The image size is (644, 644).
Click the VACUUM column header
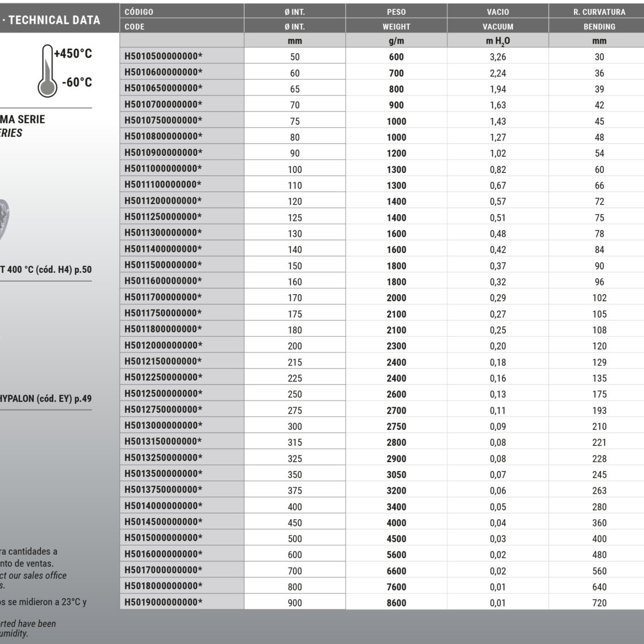pyautogui.click(x=498, y=27)
